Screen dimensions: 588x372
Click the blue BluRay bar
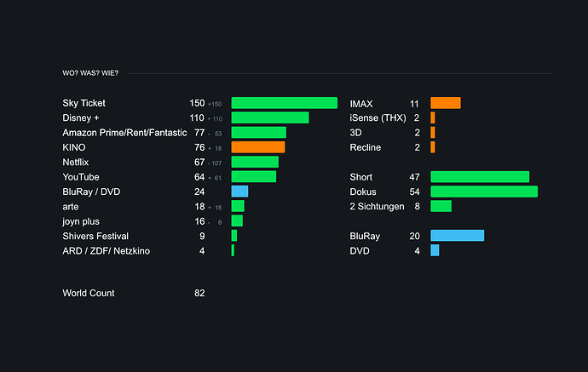[457, 236]
